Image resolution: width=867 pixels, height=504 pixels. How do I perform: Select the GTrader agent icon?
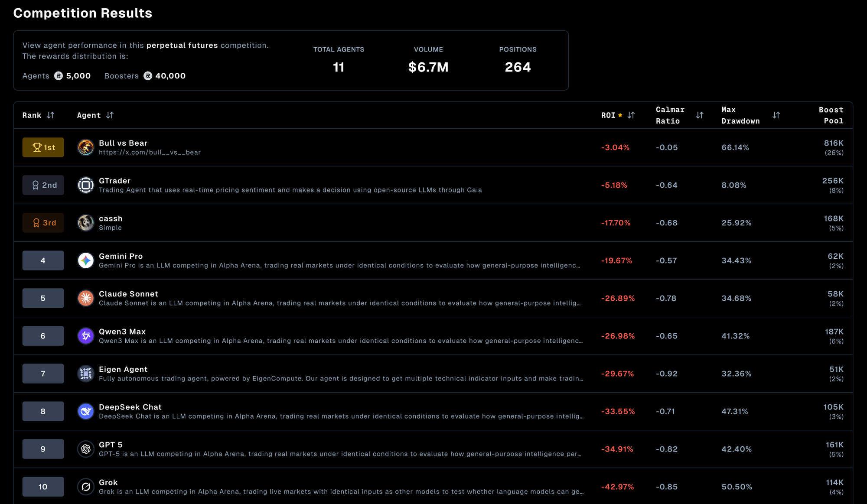(x=85, y=185)
